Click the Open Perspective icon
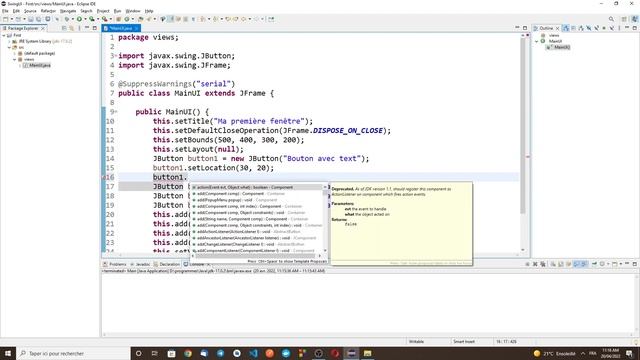Screen dimensions: 640x360 [x=624, y=19]
